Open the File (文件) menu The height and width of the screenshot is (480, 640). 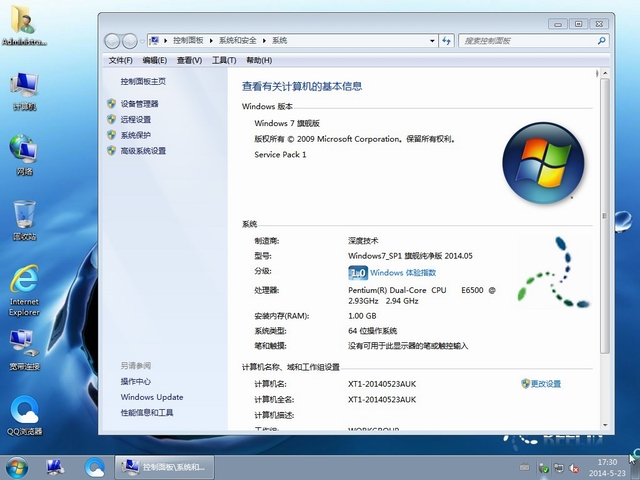(x=120, y=61)
